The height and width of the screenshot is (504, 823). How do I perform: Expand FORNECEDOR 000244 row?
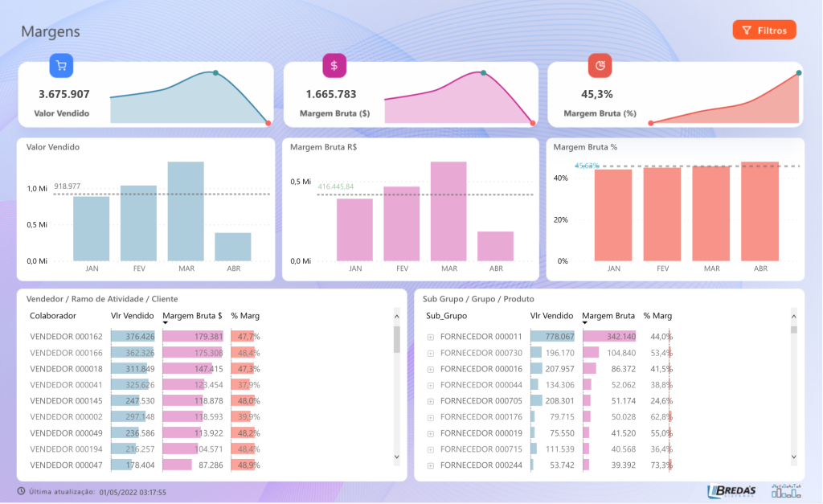[431, 465]
